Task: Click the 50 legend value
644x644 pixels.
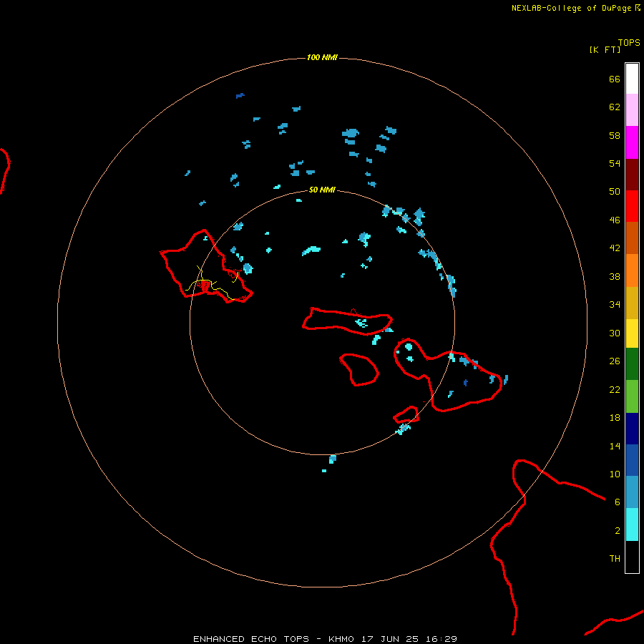Action: coord(615,192)
